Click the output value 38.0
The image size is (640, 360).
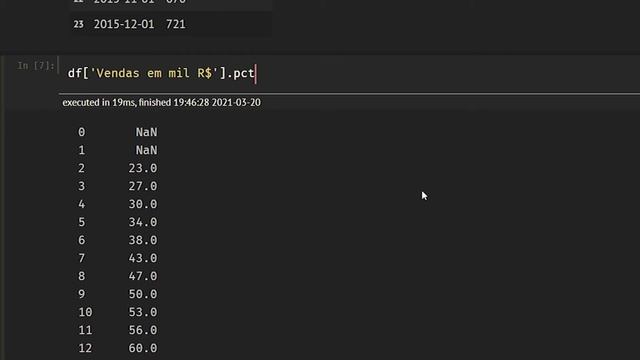[143, 240]
